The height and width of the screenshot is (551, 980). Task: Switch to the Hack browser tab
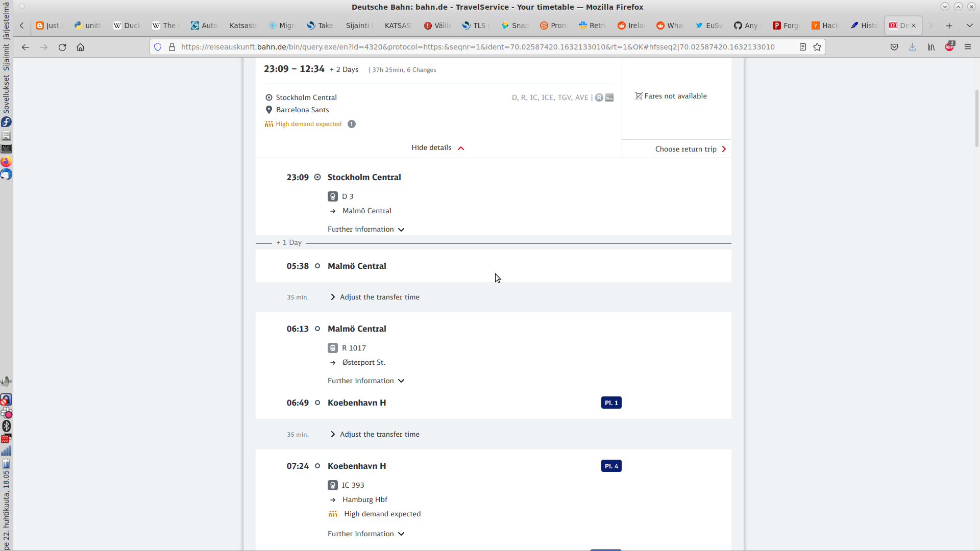[x=825, y=26]
